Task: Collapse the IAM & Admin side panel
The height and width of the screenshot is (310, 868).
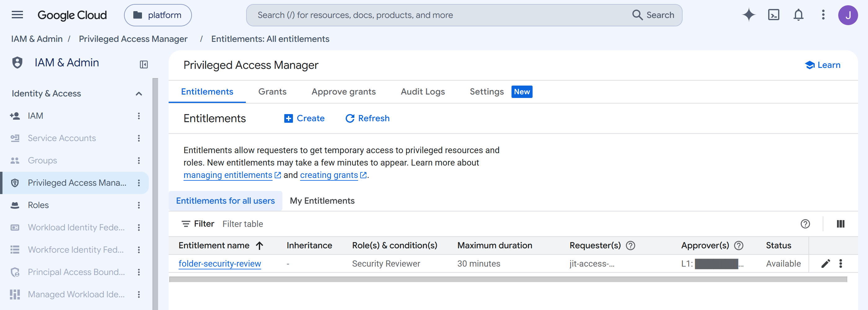Action: click(x=144, y=64)
